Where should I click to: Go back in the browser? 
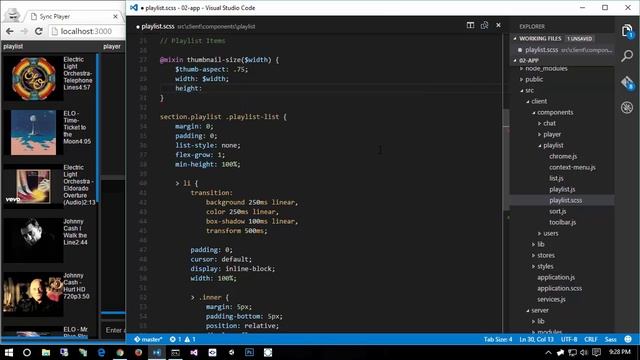10,31
